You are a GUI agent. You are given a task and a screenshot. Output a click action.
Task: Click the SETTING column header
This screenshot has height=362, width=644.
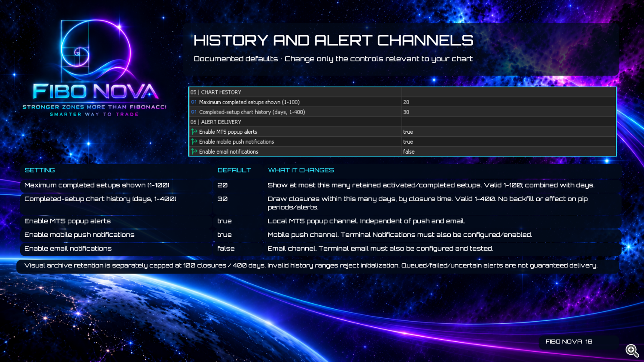coord(40,170)
